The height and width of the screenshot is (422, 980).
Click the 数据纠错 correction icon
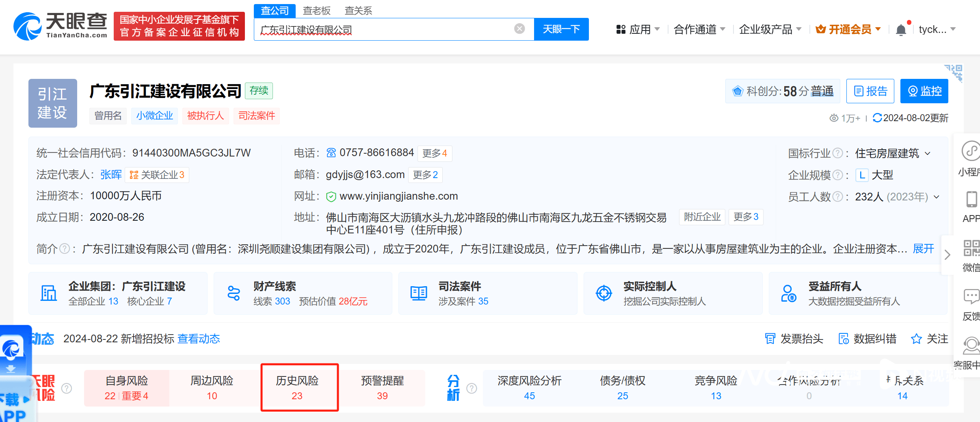[844, 339]
